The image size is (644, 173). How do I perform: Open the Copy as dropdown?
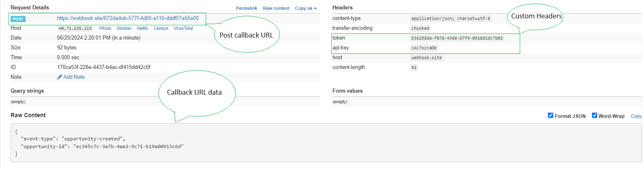click(306, 8)
